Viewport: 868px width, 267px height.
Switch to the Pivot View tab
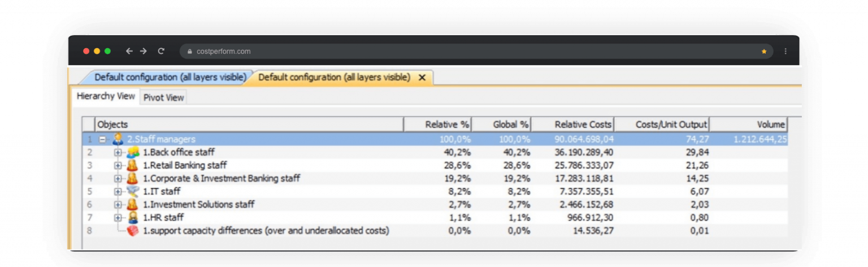(x=163, y=97)
